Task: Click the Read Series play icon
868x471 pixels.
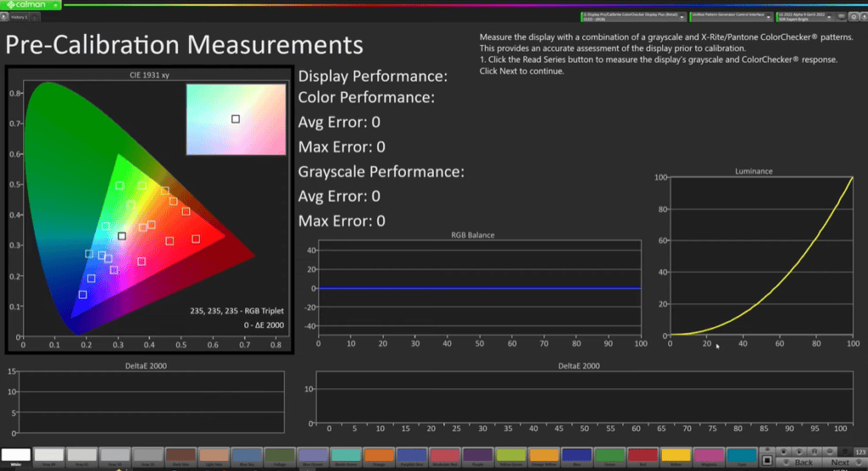Action: pyautogui.click(x=798, y=452)
